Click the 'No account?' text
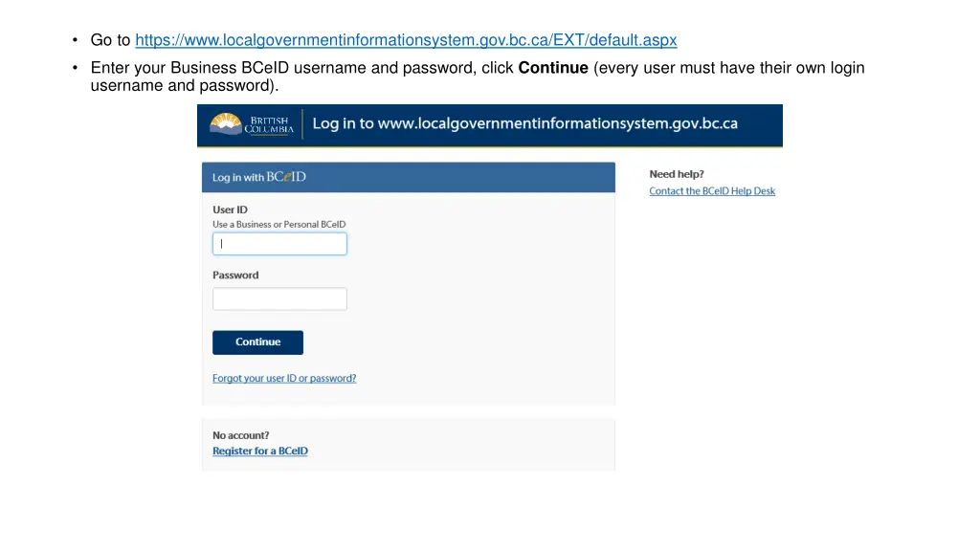This screenshot has height=551, width=980. coord(240,435)
